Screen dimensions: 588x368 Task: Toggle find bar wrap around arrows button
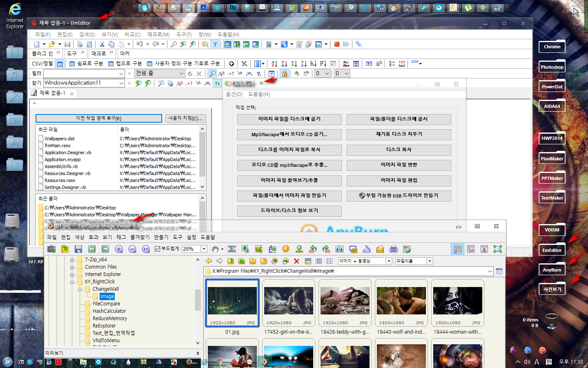(x=217, y=83)
